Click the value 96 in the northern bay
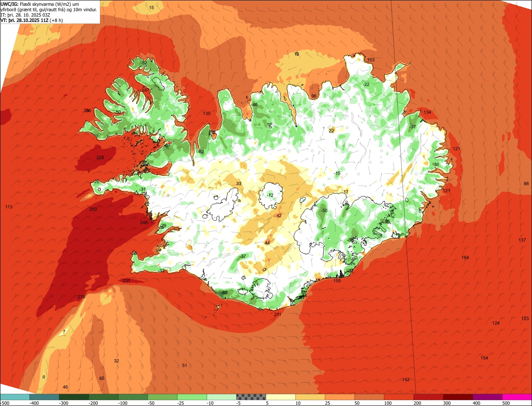The height and width of the screenshot is (406, 532). pos(314,96)
